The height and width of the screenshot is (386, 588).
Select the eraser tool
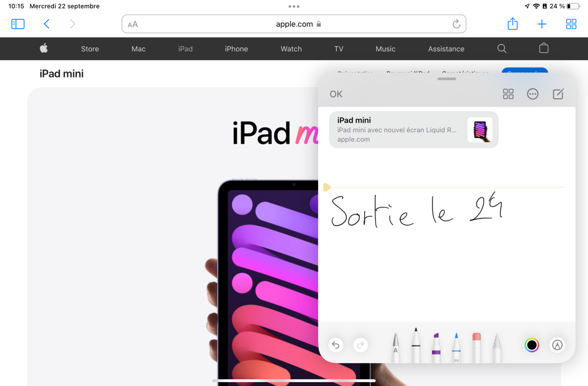(477, 347)
